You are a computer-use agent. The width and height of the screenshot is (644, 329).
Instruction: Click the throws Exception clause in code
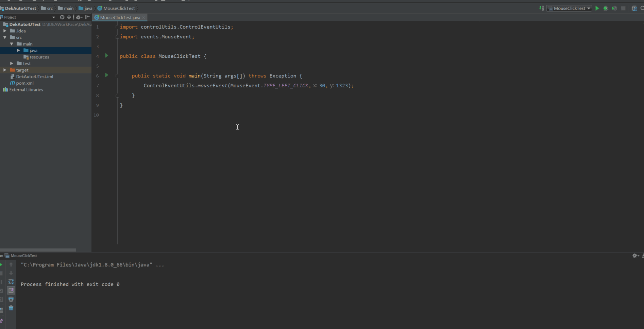(272, 76)
